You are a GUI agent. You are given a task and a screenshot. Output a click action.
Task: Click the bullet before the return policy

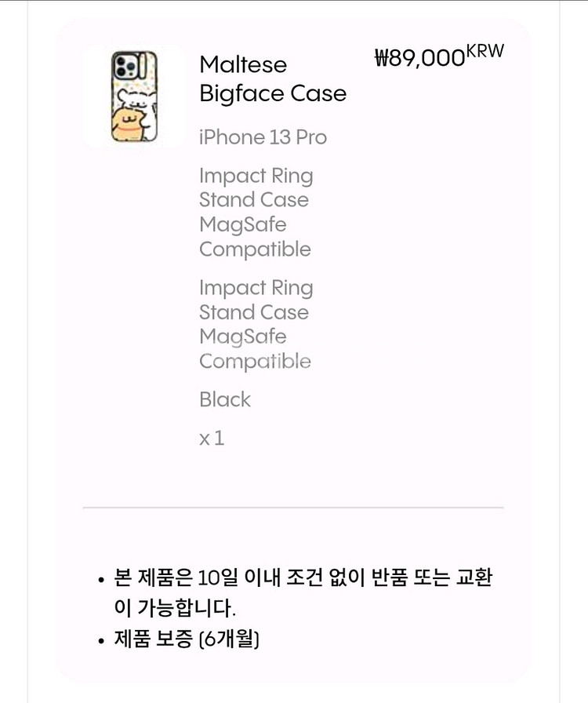101,581
